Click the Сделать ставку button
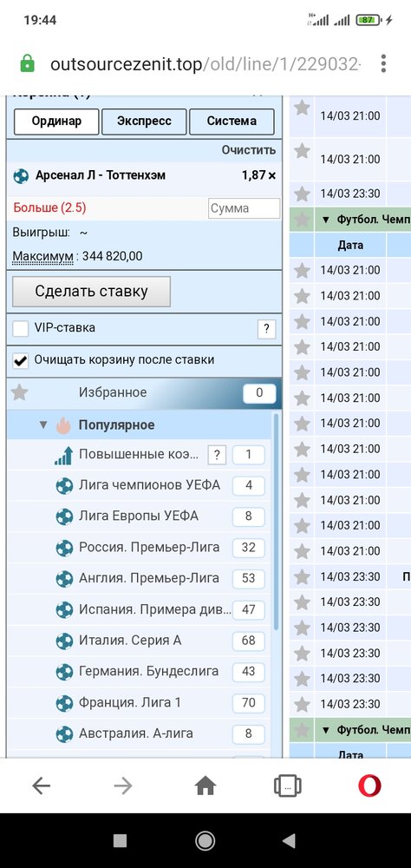 coord(91,291)
